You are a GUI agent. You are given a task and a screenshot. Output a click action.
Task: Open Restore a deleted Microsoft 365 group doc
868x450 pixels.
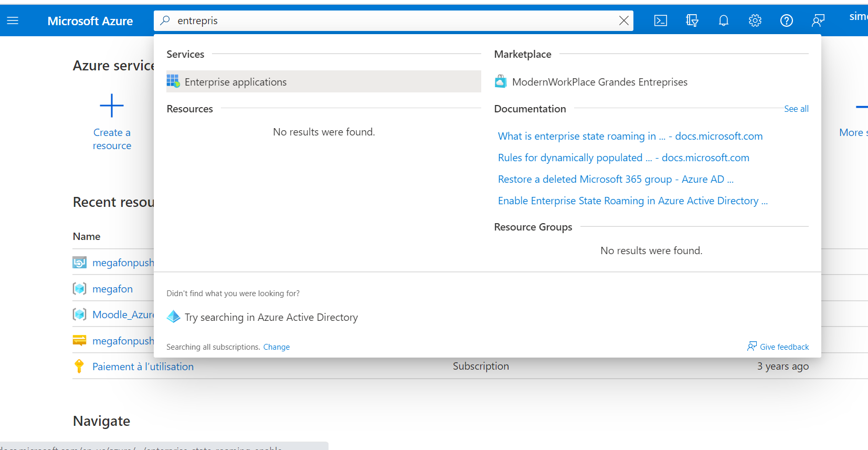[616, 179]
